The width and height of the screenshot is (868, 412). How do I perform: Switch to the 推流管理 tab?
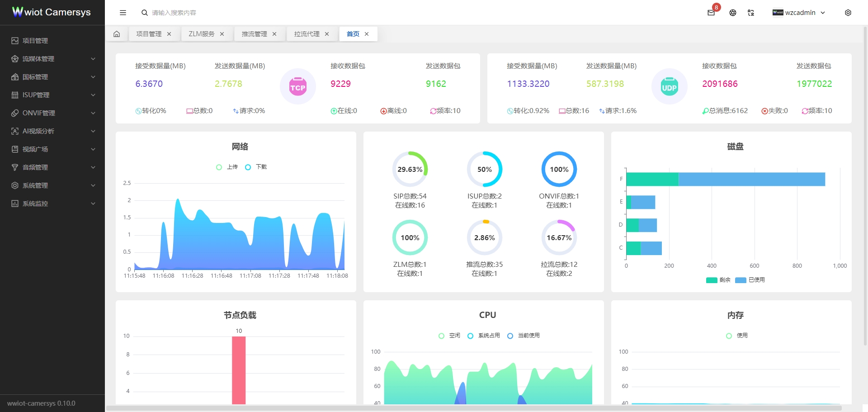(254, 34)
